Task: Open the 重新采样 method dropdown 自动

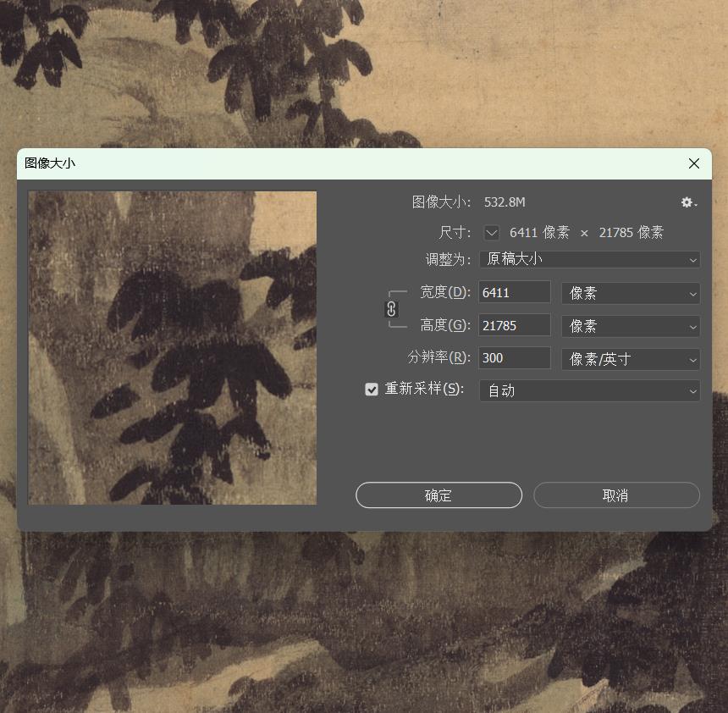Action: point(590,390)
